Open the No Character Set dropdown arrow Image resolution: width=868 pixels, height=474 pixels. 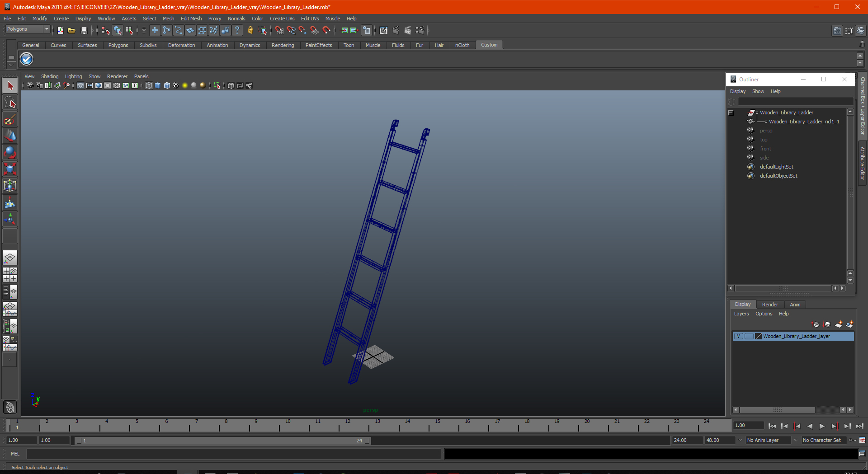796,440
